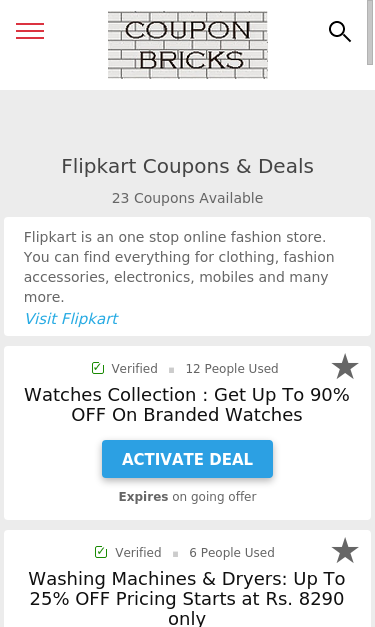The height and width of the screenshot is (627, 375).
Task: Click the page vertical scrollbar
Action: click(x=370, y=32)
